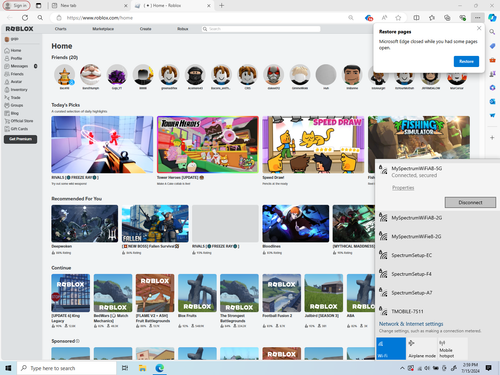Open Inventory in the Roblox sidebar

(16, 90)
